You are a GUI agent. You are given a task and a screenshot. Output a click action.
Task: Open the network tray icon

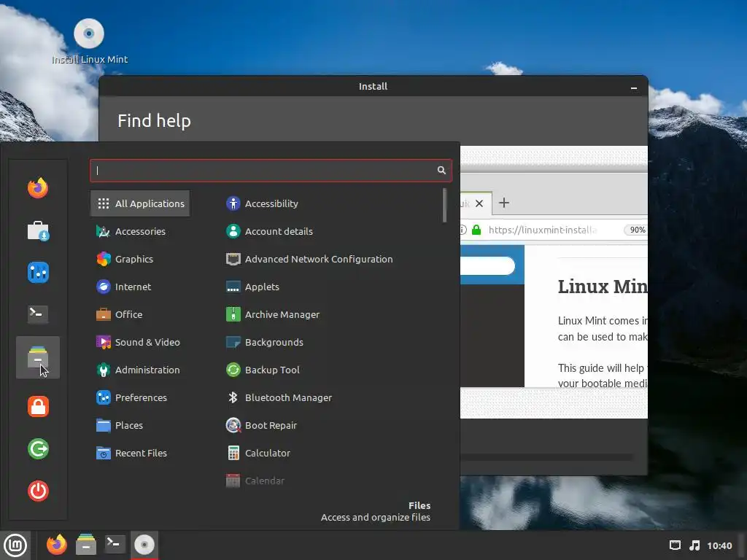point(675,545)
